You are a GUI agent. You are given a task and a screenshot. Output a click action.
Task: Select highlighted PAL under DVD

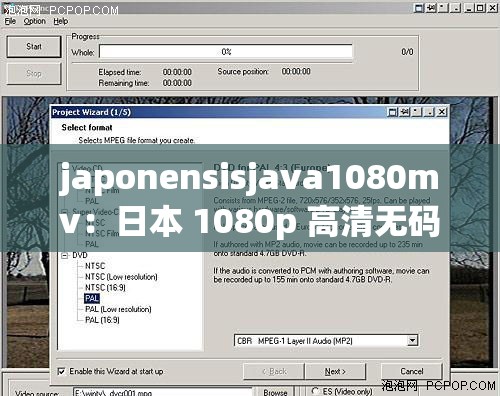[92, 298]
